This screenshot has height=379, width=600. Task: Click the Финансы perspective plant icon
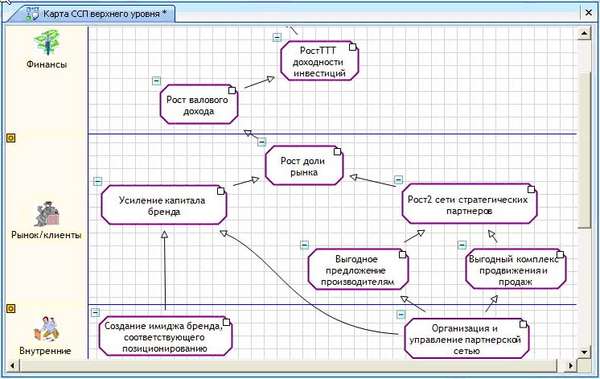[x=47, y=42]
